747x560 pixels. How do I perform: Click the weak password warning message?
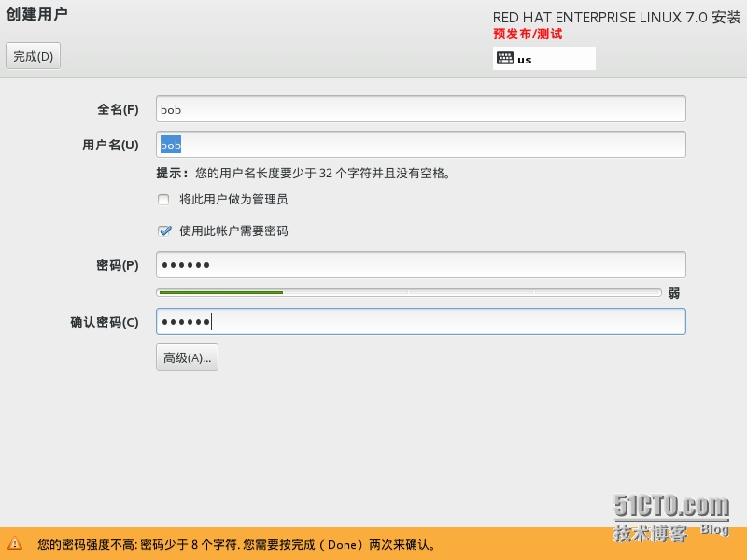[x=236, y=544]
